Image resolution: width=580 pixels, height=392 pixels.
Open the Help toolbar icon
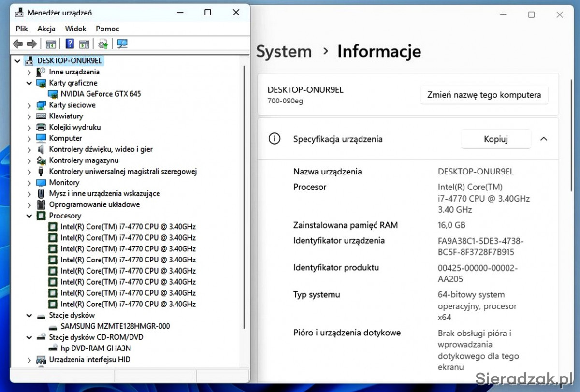[70, 44]
